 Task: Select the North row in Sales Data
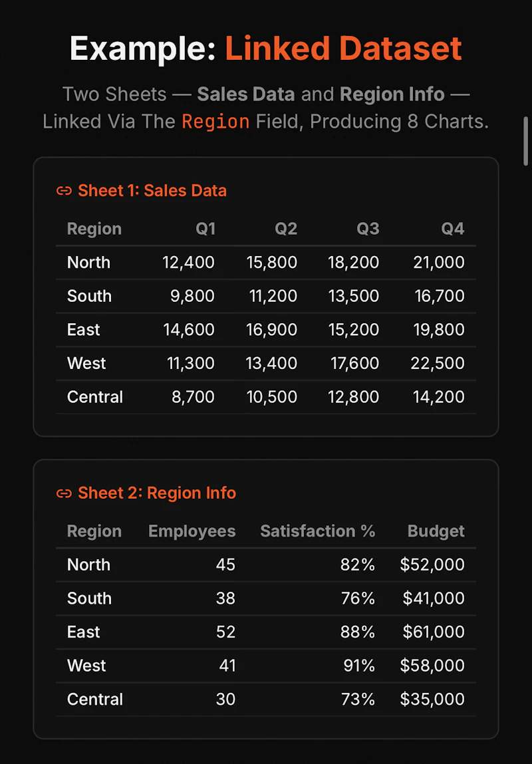(266, 263)
